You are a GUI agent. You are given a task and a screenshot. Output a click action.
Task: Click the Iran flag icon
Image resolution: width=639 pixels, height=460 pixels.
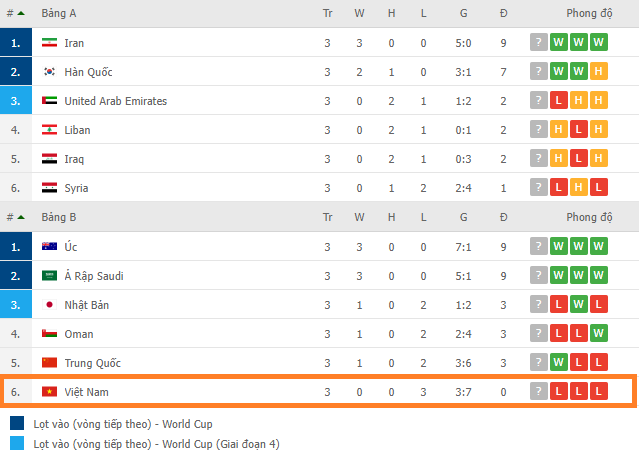(49, 42)
